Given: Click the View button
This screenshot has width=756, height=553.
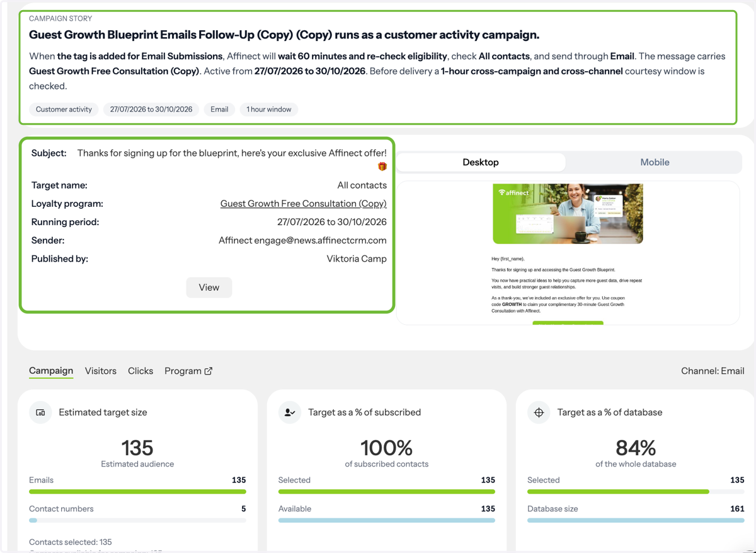Looking at the screenshot, I should click(x=209, y=288).
